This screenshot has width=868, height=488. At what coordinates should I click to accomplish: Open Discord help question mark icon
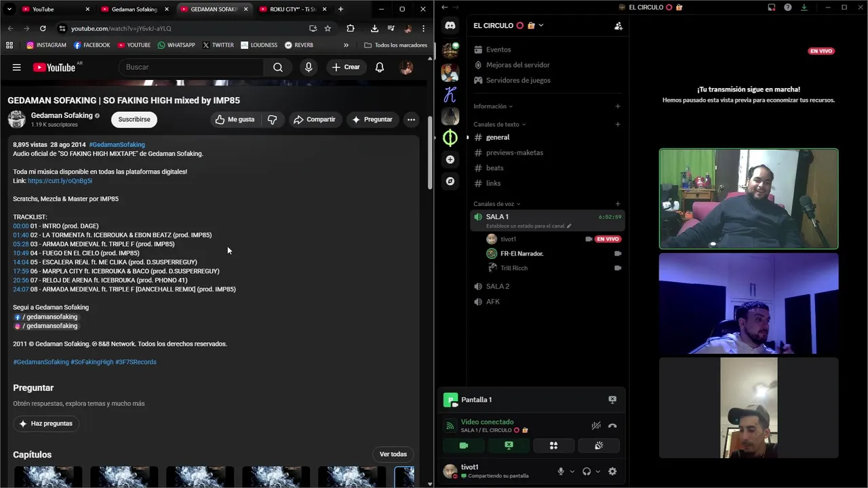pyautogui.click(x=787, y=7)
